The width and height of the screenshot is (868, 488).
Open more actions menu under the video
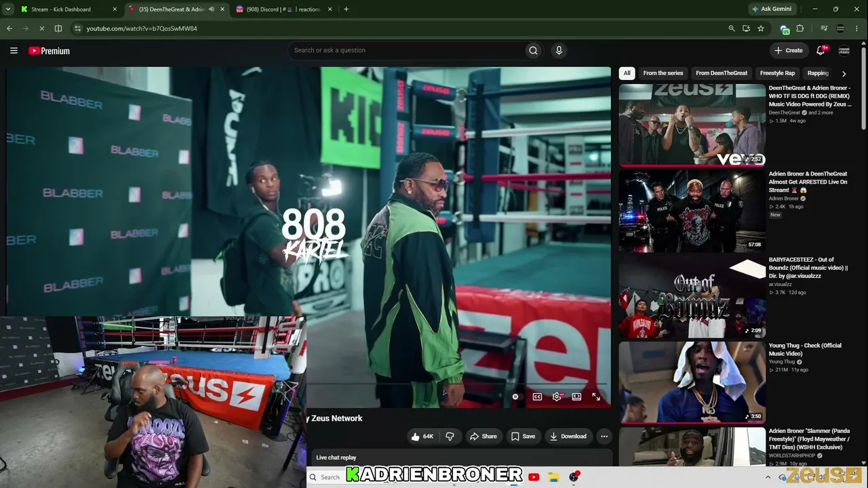click(604, 436)
